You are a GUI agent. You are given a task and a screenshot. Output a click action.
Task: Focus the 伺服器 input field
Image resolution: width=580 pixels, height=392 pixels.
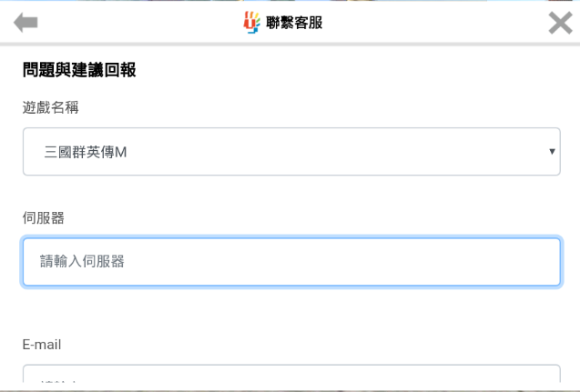pos(291,262)
